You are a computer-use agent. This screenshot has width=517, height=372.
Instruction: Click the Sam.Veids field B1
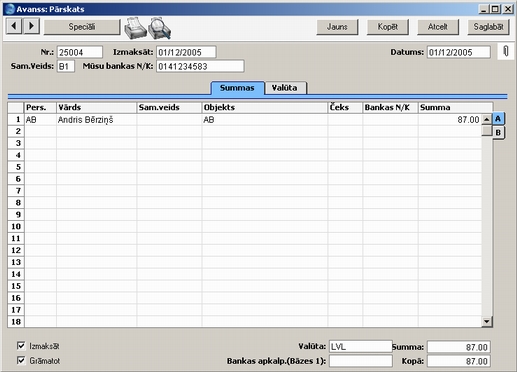pyautogui.click(x=65, y=66)
